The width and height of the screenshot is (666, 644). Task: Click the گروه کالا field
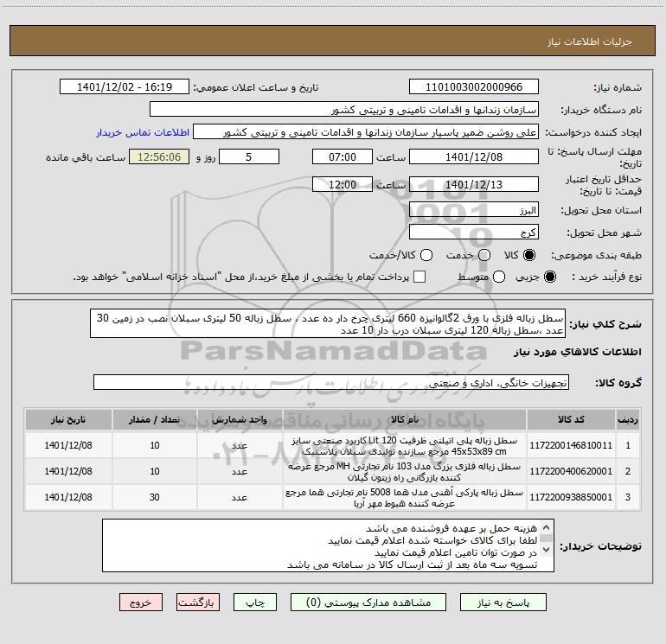[x=331, y=382]
